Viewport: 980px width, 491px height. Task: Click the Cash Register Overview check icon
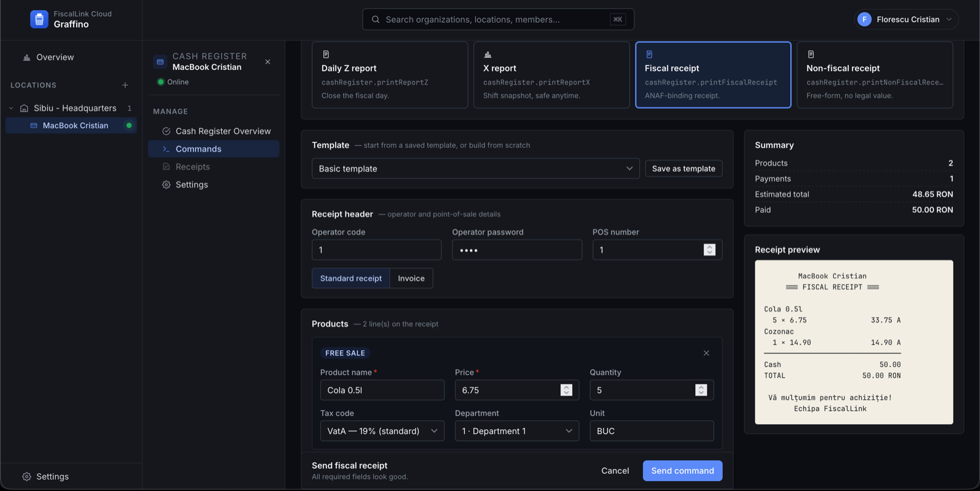point(166,131)
